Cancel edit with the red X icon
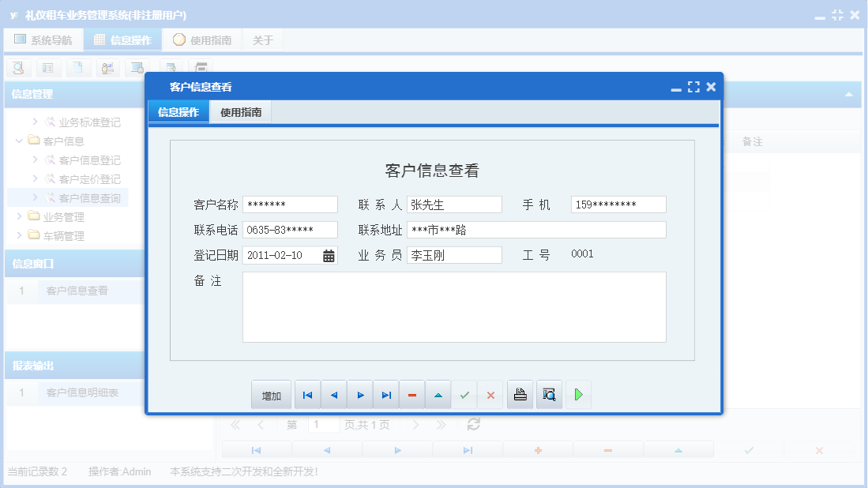 (490, 394)
